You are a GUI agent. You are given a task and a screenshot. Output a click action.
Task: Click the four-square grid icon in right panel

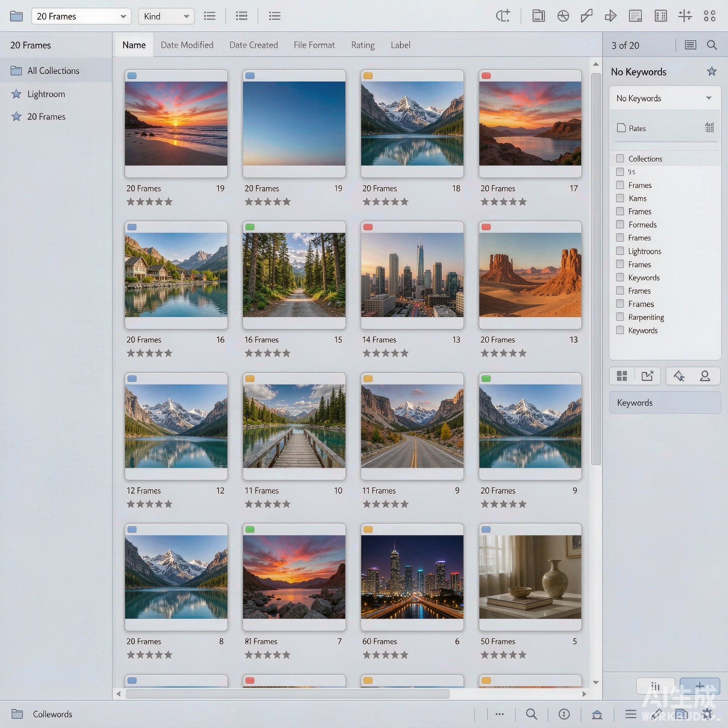point(622,376)
